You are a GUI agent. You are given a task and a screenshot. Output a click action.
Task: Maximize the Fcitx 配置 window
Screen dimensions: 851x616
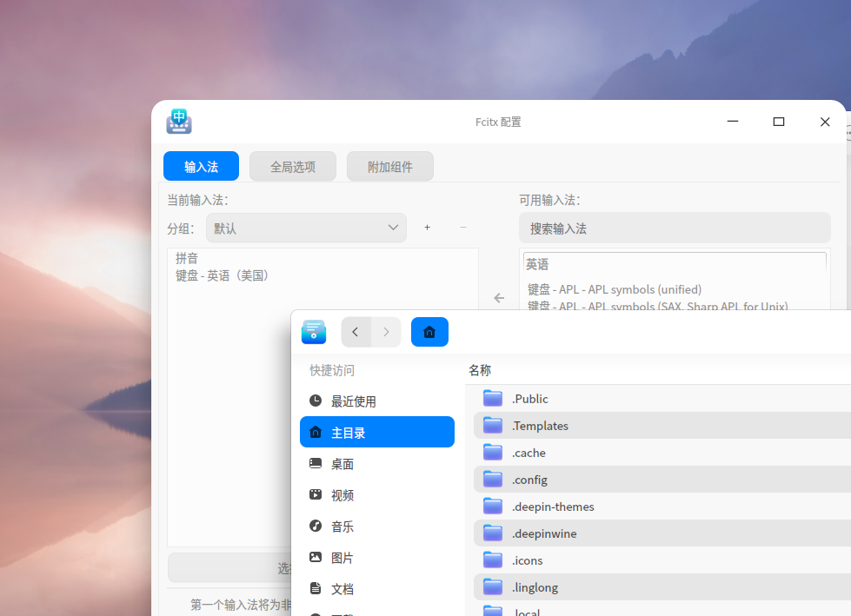pyautogui.click(x=779, y=122)
